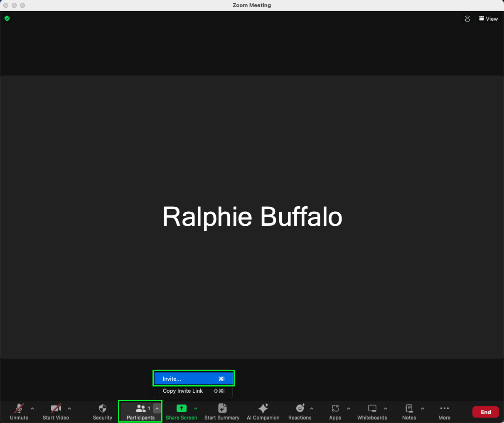The image size is (504, 423).
Task: Click the Share Screen icon
Action: point(181,408)
